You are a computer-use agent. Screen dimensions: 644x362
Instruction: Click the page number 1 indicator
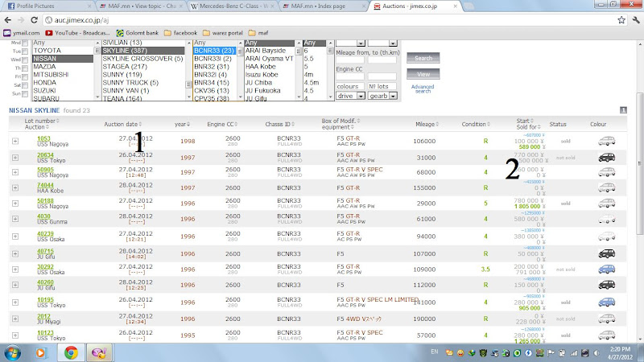tap(623, 109)
